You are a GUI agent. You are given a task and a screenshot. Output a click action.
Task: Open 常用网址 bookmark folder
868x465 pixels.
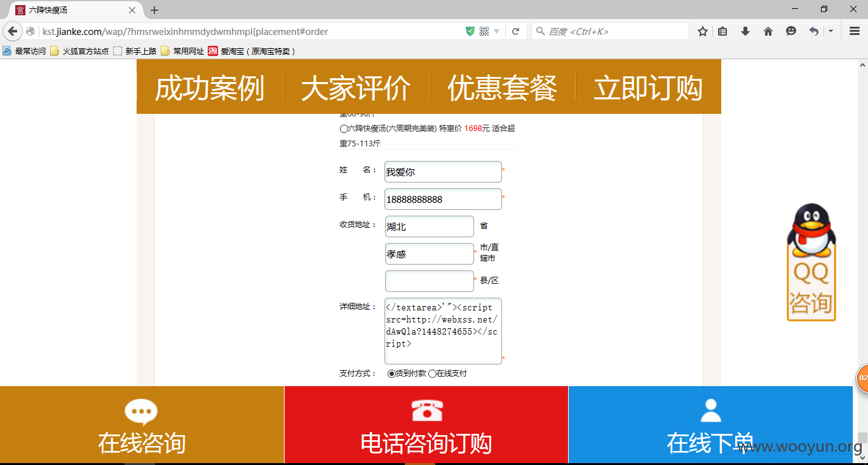point(182,51)
